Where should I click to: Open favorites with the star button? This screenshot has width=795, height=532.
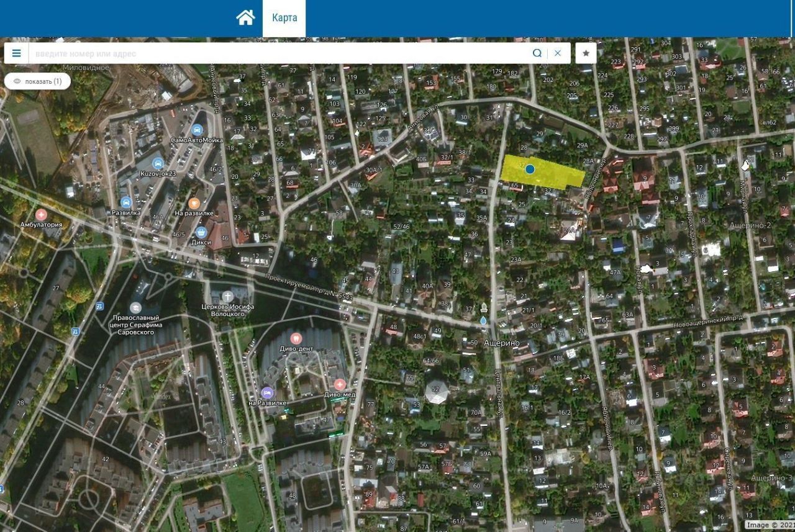click(x=586, y=53)
